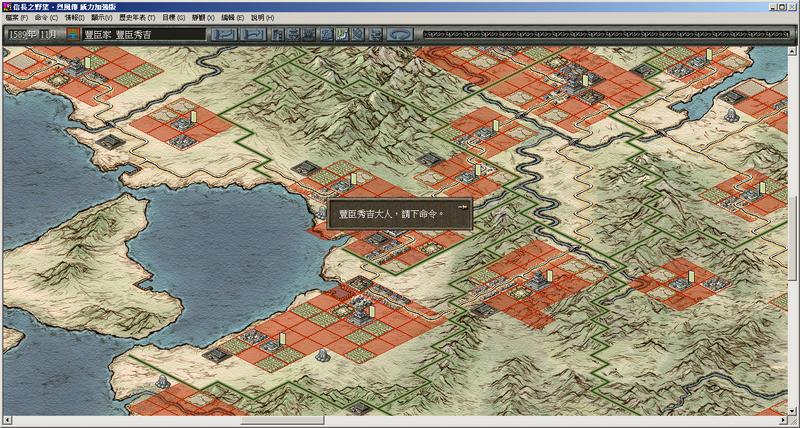Screen dimensions: 800x428
Task: Click the fourth toolbar icon, middle of first trio
Action: pyautogui.click(x=293, y=35)
